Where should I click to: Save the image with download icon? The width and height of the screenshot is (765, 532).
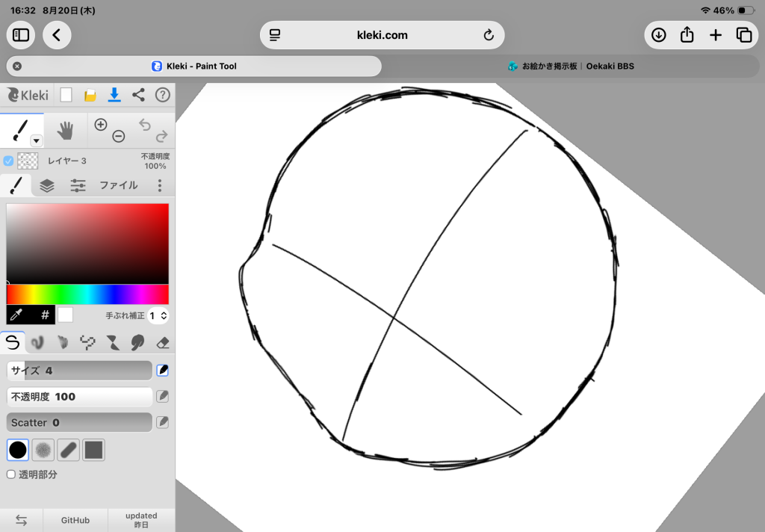tap(114, 95)
